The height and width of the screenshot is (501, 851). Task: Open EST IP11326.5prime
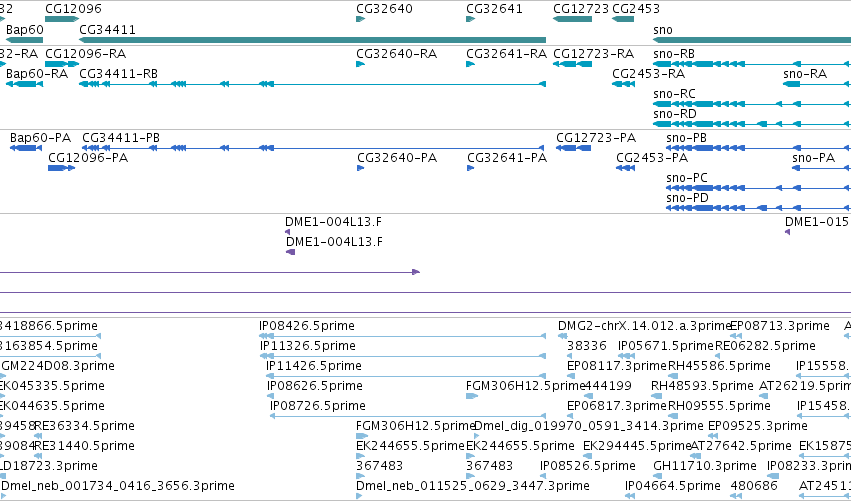308,345
